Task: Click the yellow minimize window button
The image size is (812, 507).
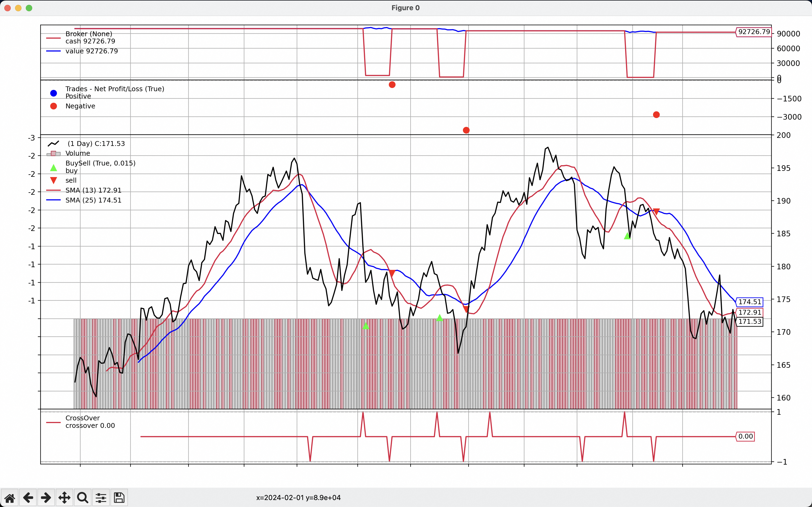Action: pos(19,8)
